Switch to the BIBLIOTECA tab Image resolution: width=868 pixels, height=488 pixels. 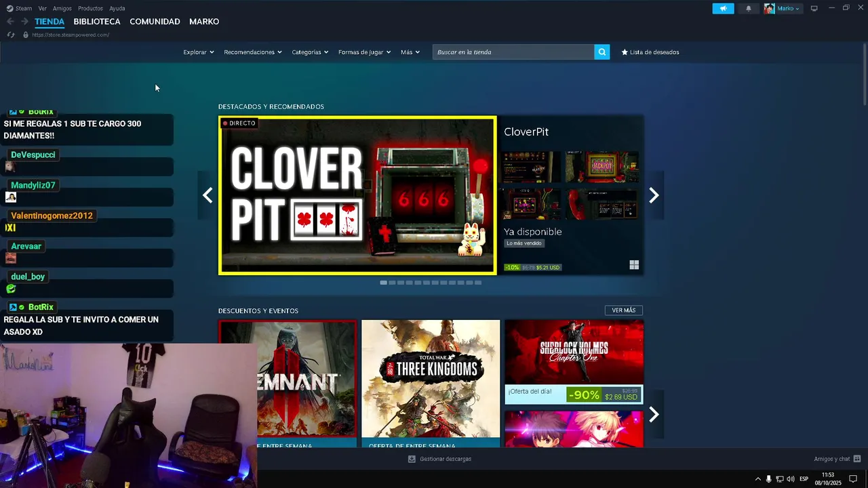(97, 22)
